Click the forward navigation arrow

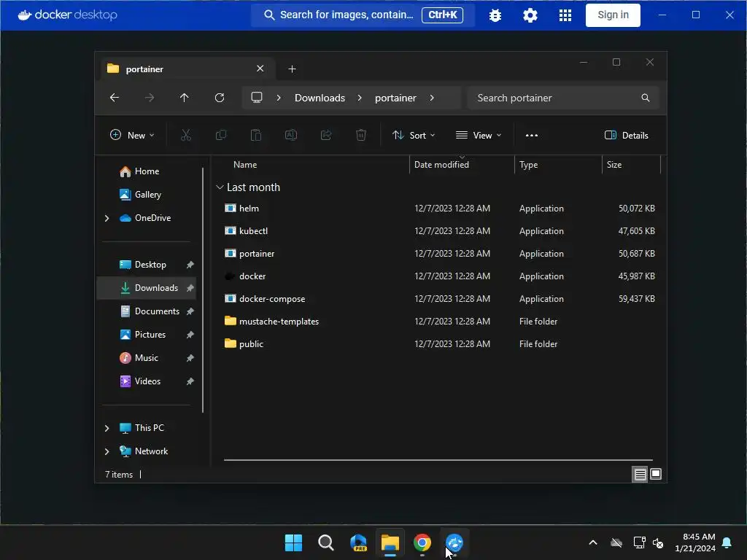click(x=150, y=98)
